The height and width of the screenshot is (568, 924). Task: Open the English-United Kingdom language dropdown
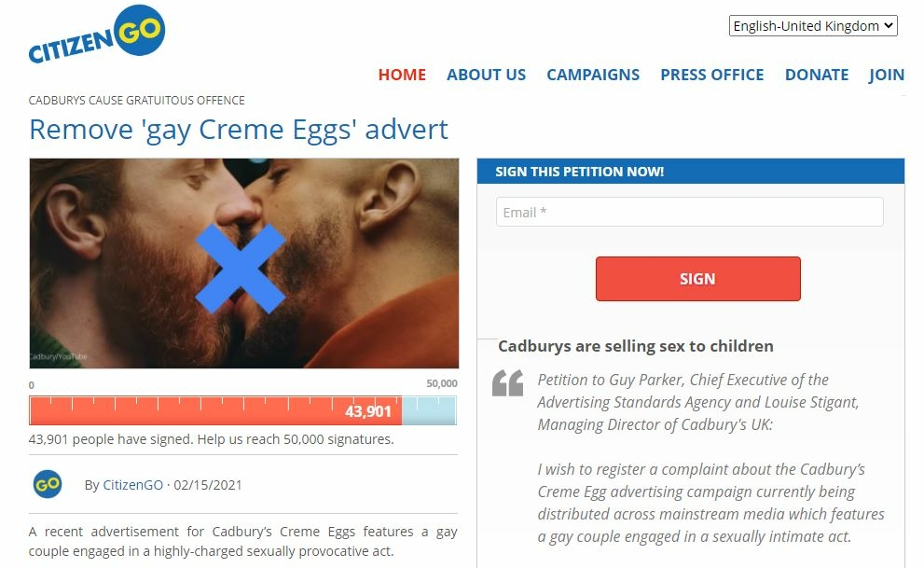[812, 26]
